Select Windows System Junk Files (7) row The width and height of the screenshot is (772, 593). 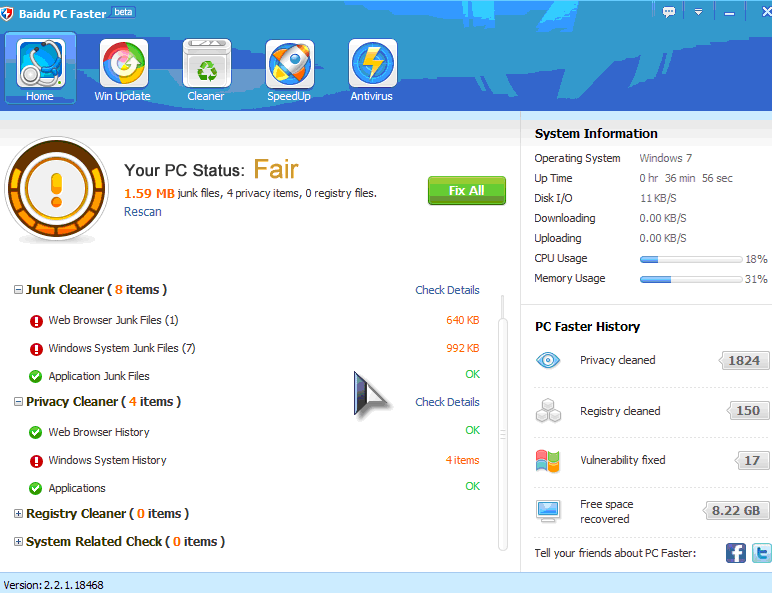255,349
